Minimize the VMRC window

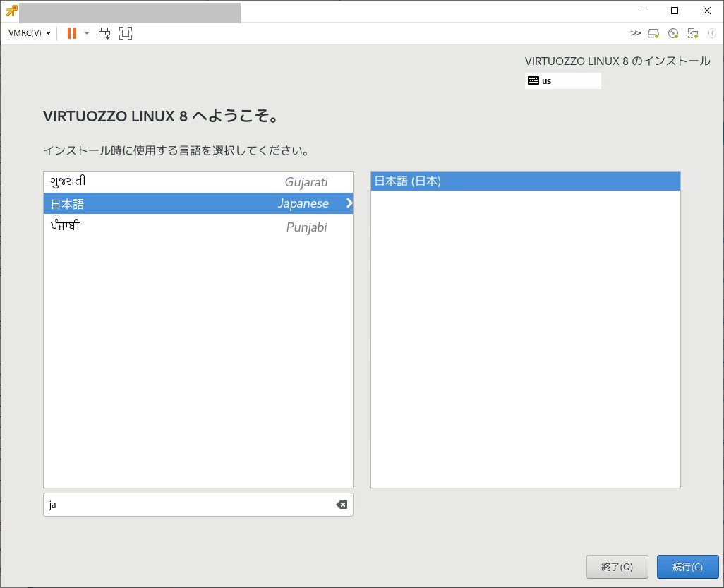(x=643, y=11)
